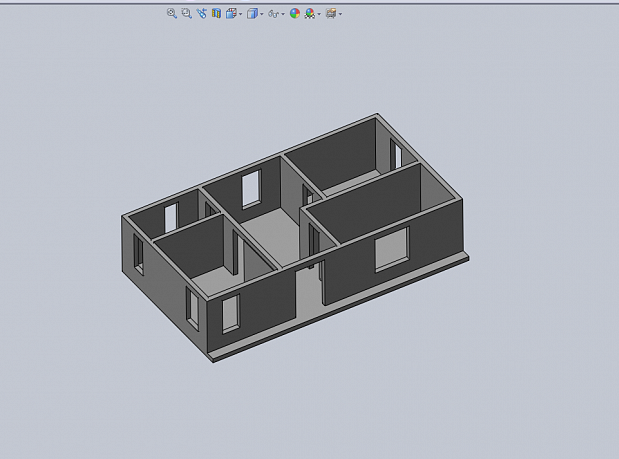This screenshot has width=619, height=459.
Task: Select the large window on front-right wall
Action: (391, 249)
